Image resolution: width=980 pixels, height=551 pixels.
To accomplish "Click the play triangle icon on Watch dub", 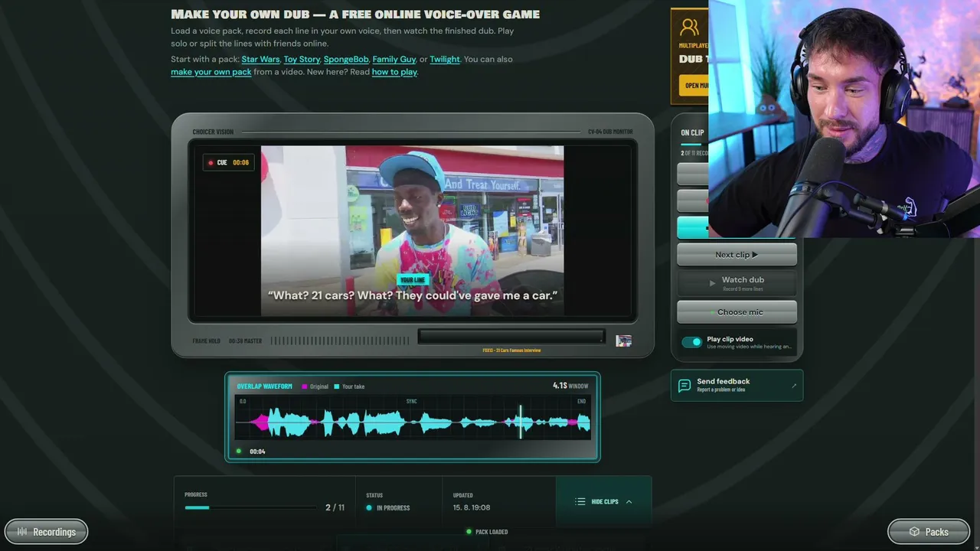I will coord(712,283).
